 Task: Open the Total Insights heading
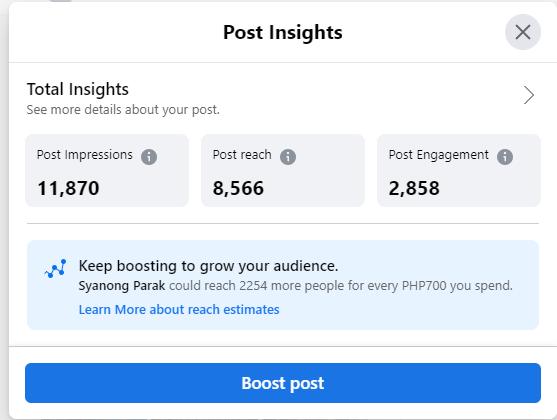78,89
